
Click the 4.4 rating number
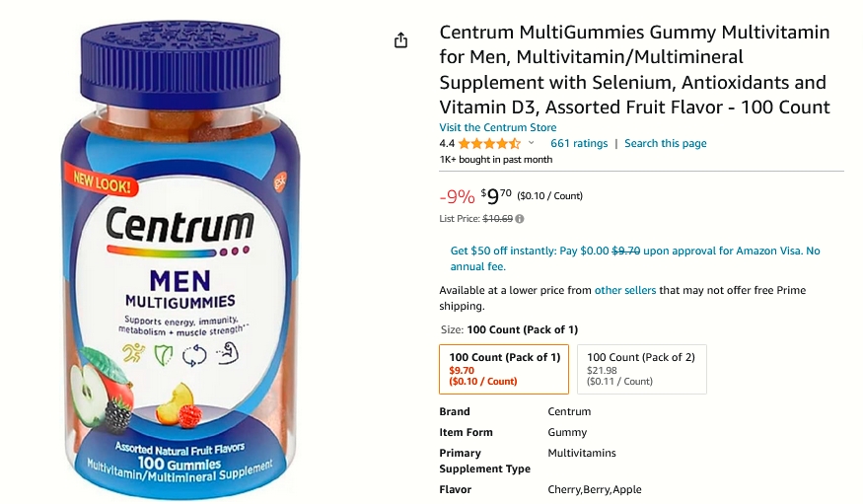[x=447, y=144]
